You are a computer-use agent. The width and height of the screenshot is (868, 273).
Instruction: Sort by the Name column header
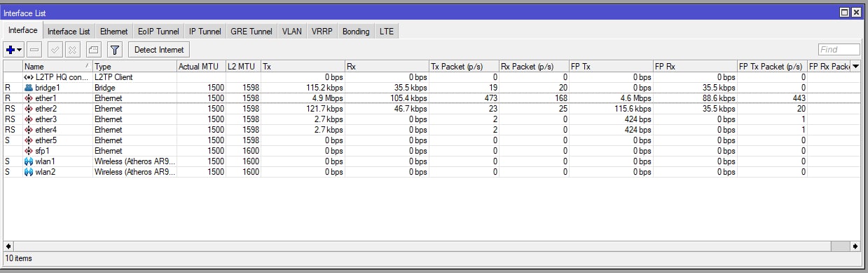[57, 67]
